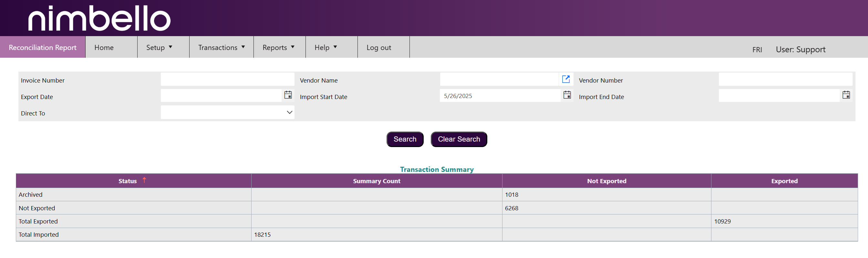Expand the Direct To dropdown

(x=289, y=112)
